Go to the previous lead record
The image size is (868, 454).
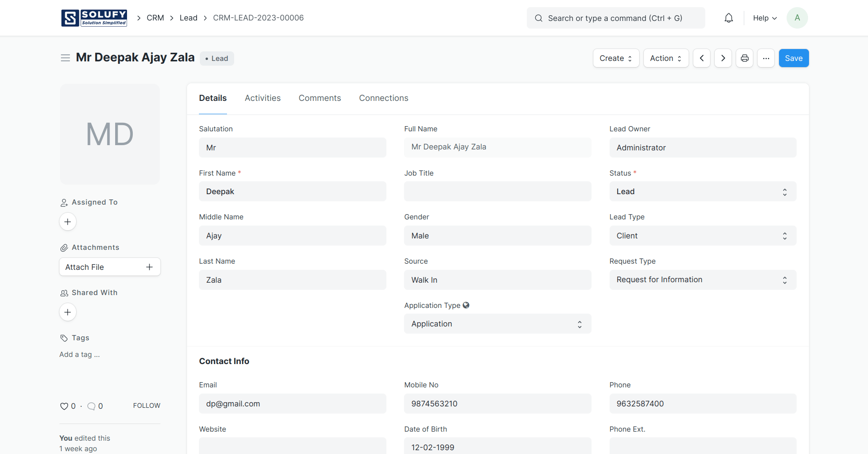[701, 58]
